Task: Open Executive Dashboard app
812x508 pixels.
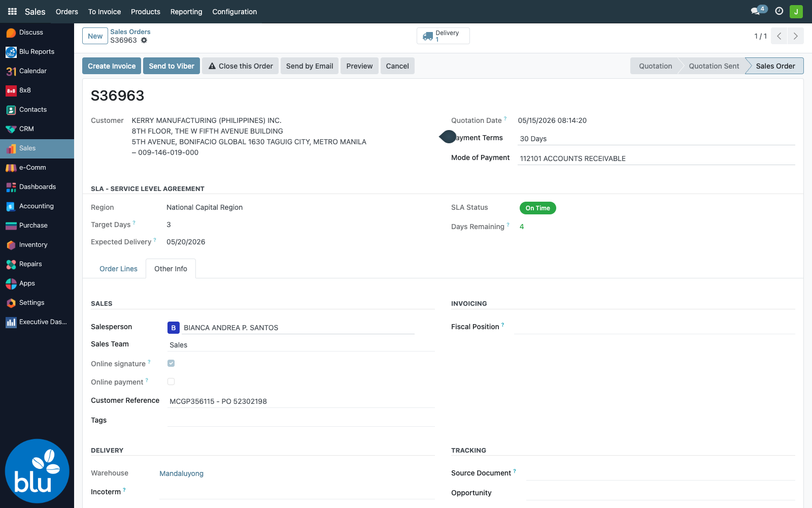Action: 37,322
